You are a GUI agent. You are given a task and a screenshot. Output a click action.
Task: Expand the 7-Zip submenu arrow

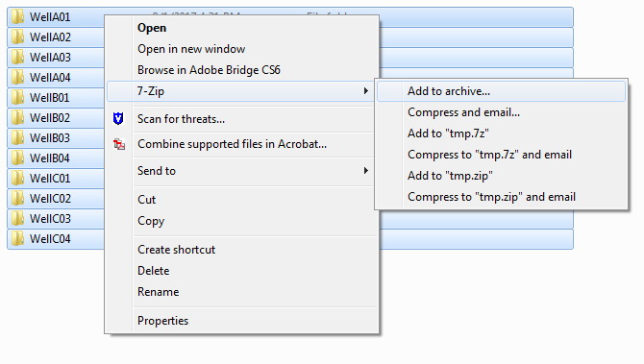(x=365, y=90)
